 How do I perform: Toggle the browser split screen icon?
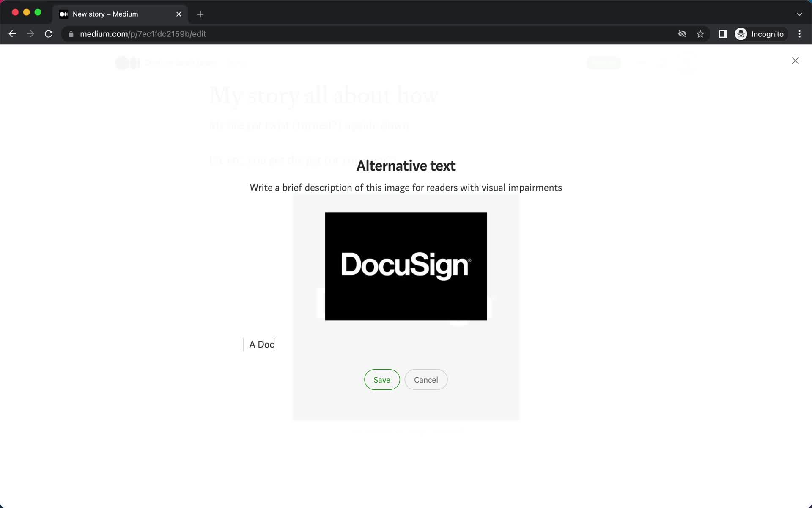pos(722,34)
